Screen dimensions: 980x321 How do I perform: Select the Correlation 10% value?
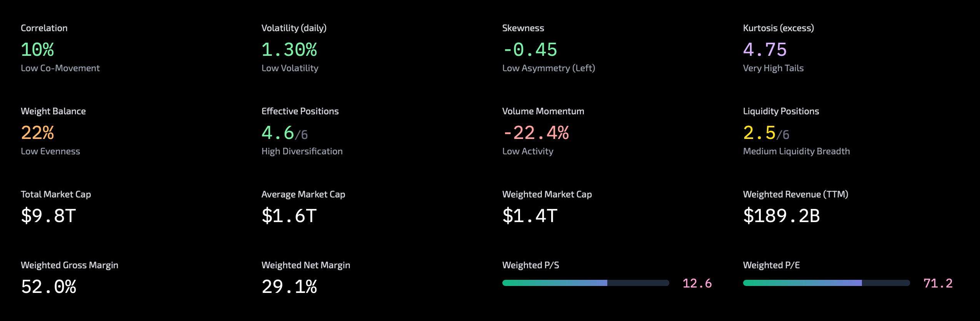pyautogui.click(x=37, y=50)
